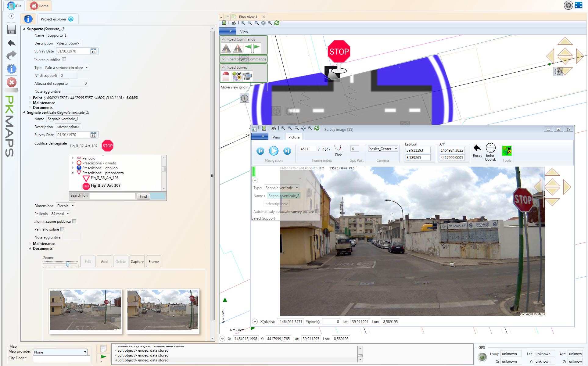This screenshot has height=366, width=588.
Task: Open the Map provider dropdown
Action: (60, 352)
